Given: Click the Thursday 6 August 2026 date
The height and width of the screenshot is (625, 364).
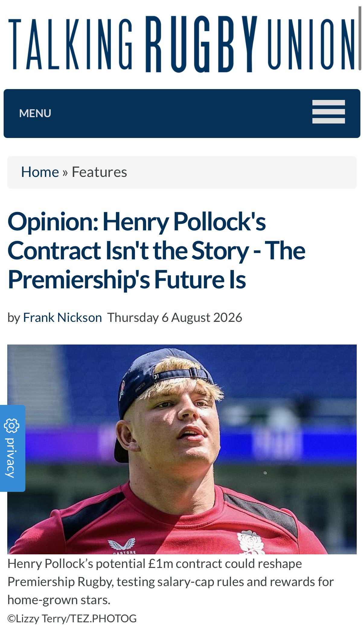Looking at the screenshot, I should pos(175,318).
